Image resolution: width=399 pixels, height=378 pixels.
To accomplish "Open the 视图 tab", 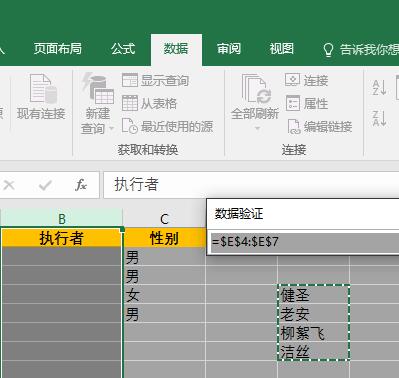I will (282, 49).
